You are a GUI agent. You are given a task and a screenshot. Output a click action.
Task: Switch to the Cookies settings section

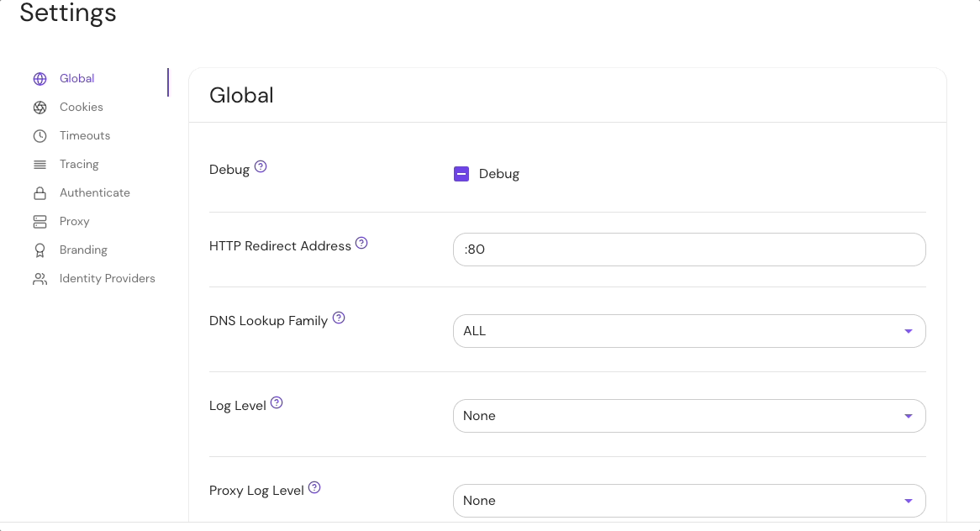(82, 108)
